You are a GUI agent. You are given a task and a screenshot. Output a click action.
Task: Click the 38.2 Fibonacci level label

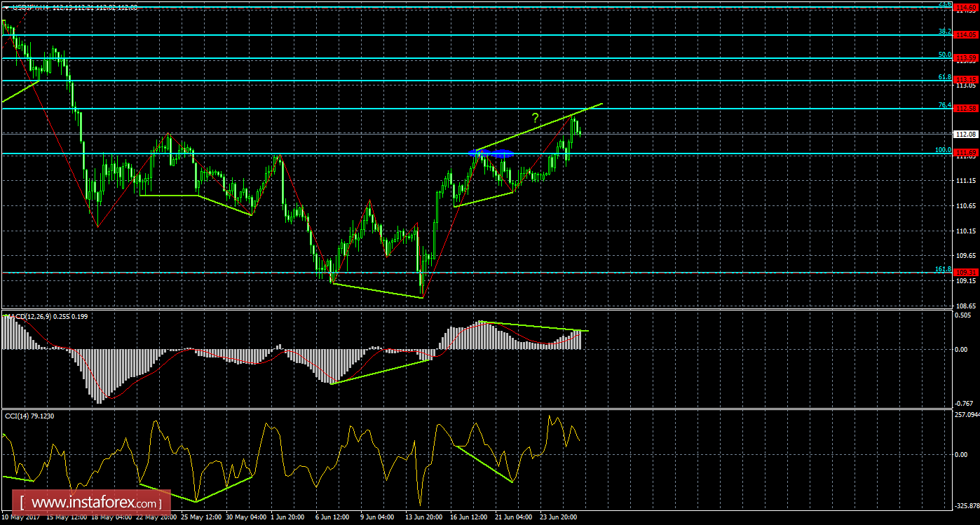click(x=944, y=32)
